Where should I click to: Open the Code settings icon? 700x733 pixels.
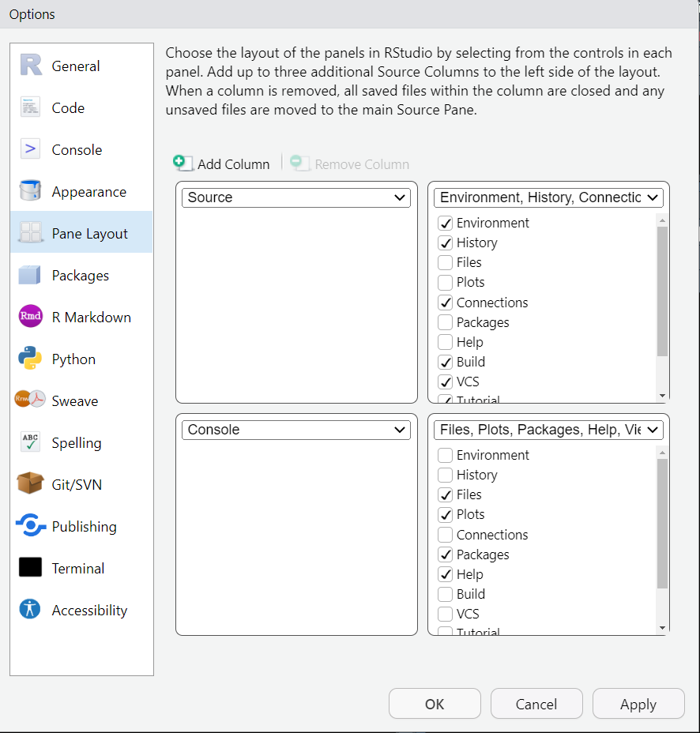[x=30, y=107]
